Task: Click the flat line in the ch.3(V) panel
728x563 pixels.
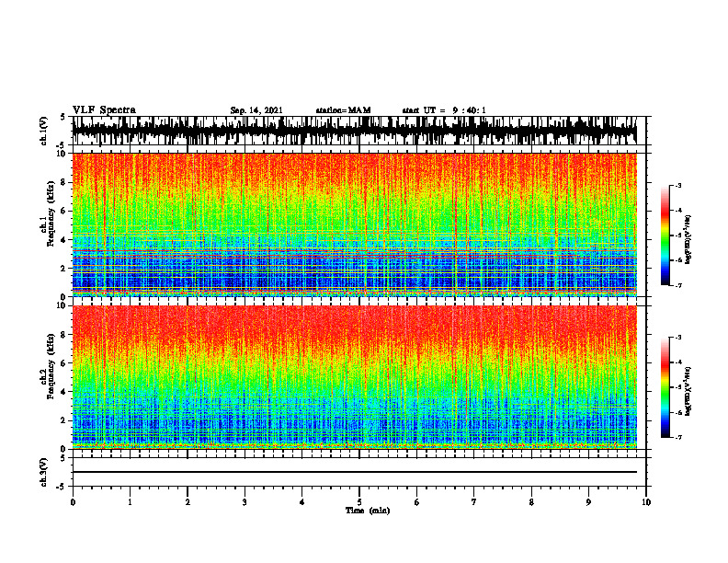Action: [354, 472]
